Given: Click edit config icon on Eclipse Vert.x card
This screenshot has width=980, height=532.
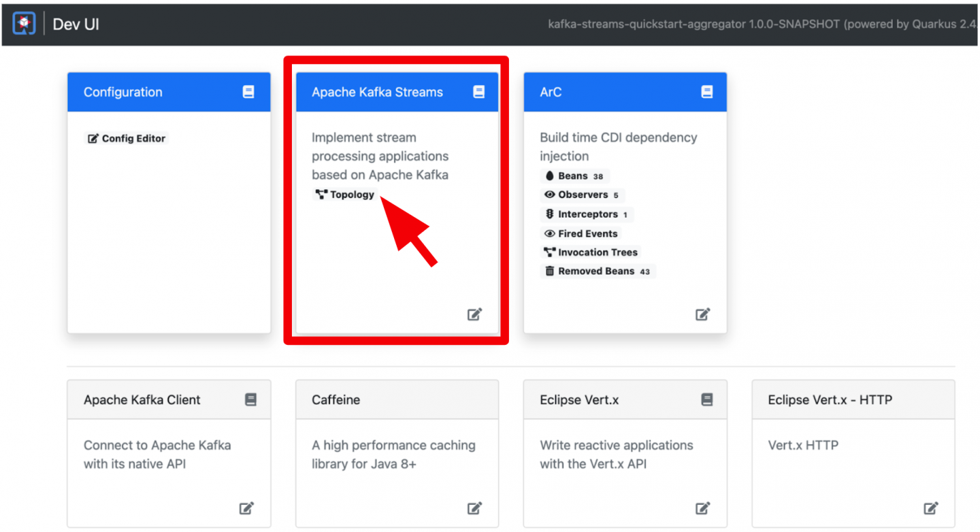Looking at the screenshot, I should pyautogui.click(x=703, y=508).
